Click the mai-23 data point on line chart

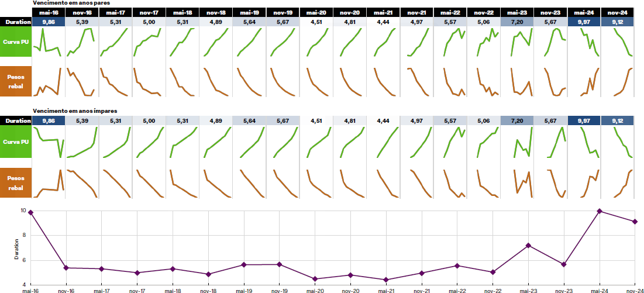[x=528, y=245]
